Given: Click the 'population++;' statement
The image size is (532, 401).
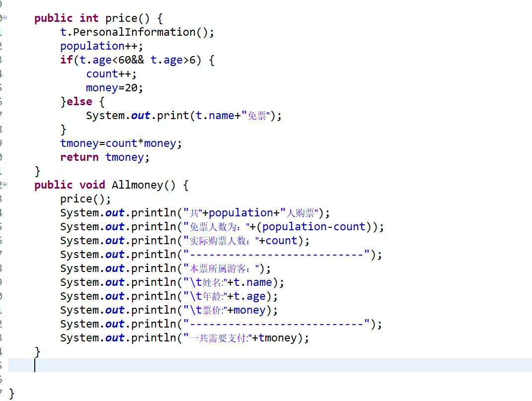Looking at the screenshot, I should [101, 46].
